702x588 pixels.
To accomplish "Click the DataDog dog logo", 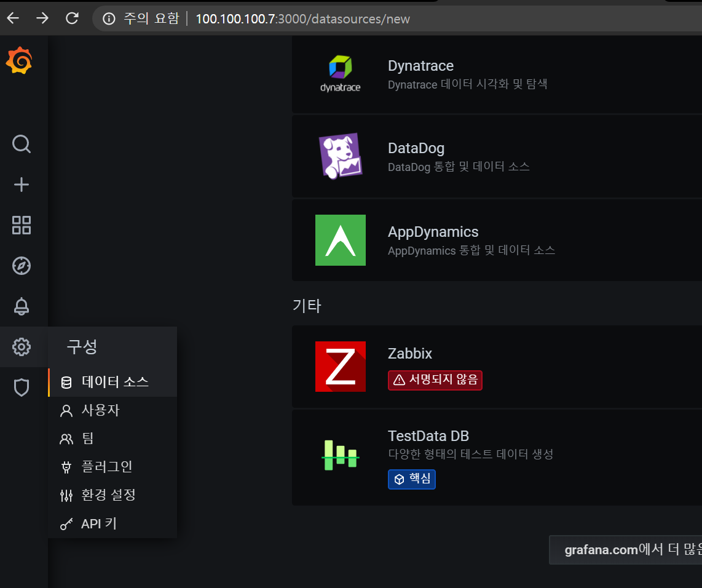I will [341, 156].
